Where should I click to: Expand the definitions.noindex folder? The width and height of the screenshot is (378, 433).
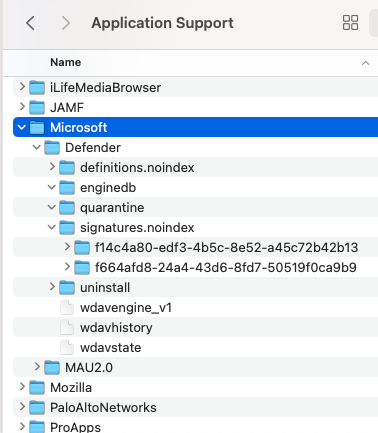[x=52, y=167]
